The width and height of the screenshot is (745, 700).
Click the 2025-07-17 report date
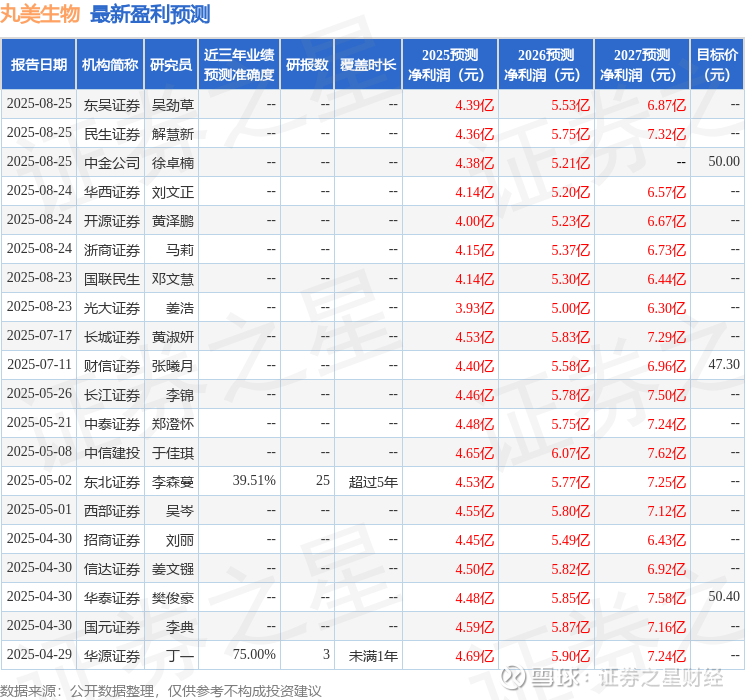[39, 336]
